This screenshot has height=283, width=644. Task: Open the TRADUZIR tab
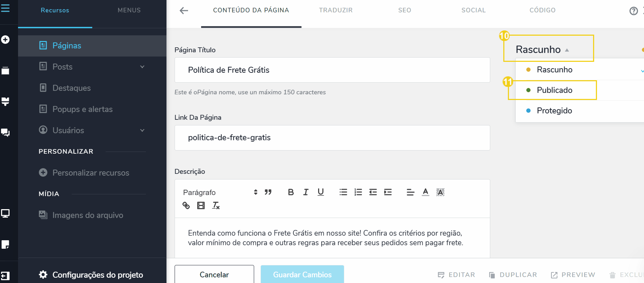pos(336,11)
